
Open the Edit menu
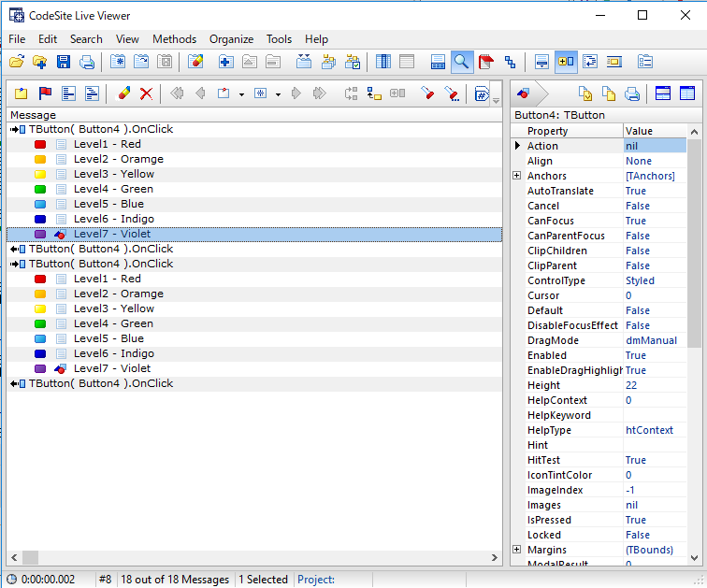pyautogui.click(x=48, y=39)
